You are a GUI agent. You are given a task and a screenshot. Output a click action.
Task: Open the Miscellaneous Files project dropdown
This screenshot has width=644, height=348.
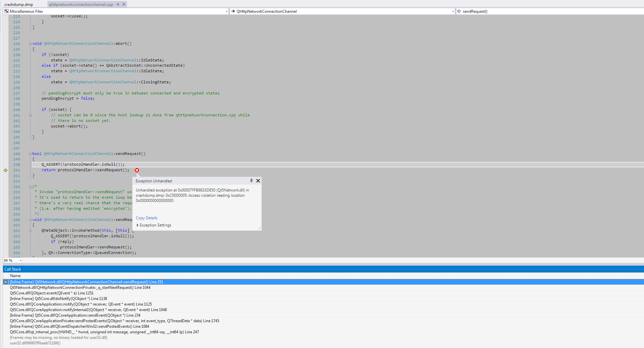[x=226, y=11]
